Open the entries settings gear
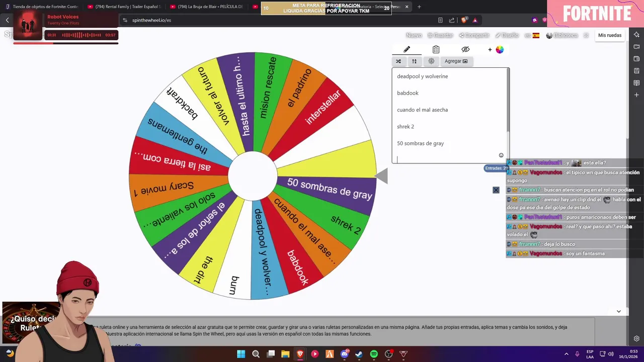 431,61
